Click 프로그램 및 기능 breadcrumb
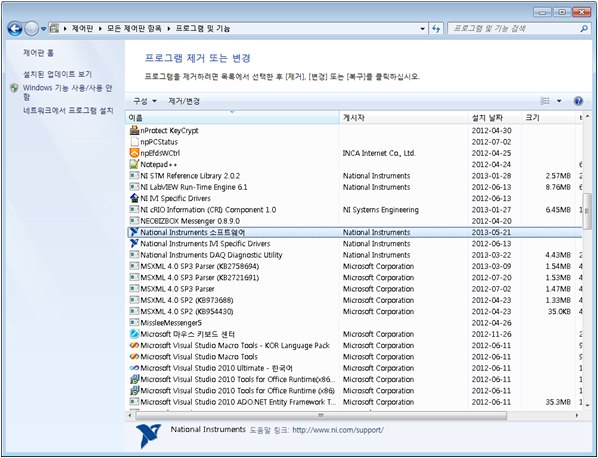Viewport: 598px width, 458px height. pos(203,29)
